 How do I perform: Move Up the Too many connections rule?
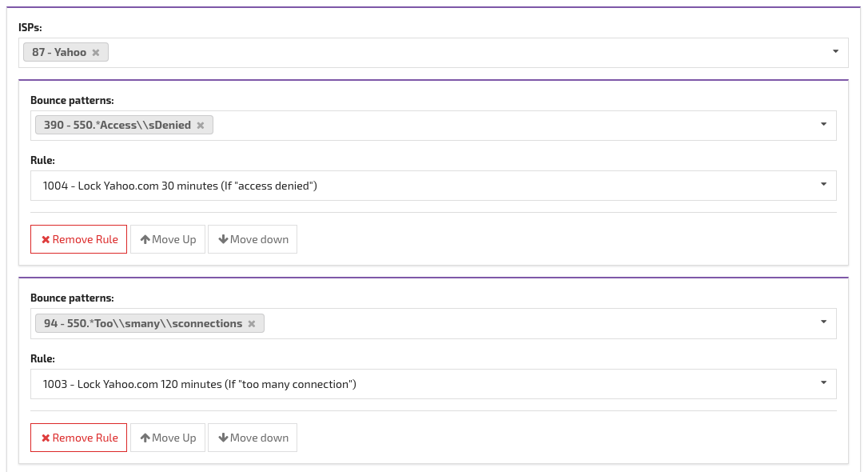pyautogui.click(x=168, y=438)
